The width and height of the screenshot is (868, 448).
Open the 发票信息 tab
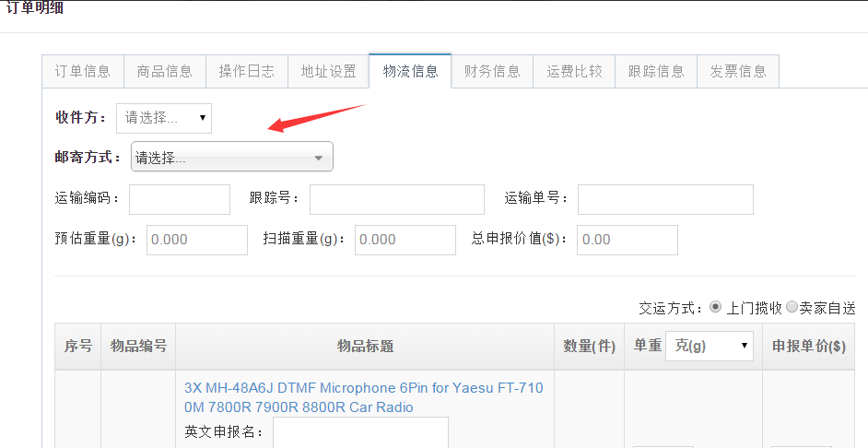(x=737, y=71)
